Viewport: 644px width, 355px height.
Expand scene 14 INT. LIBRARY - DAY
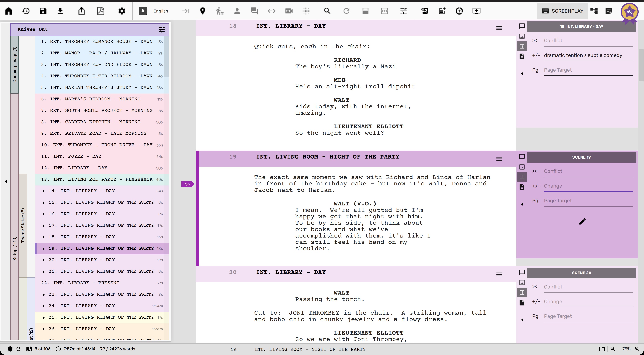point(44,191)
